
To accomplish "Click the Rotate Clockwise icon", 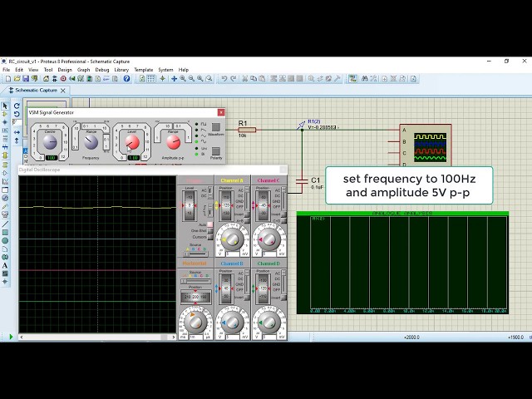I will (x=17, y=106).
